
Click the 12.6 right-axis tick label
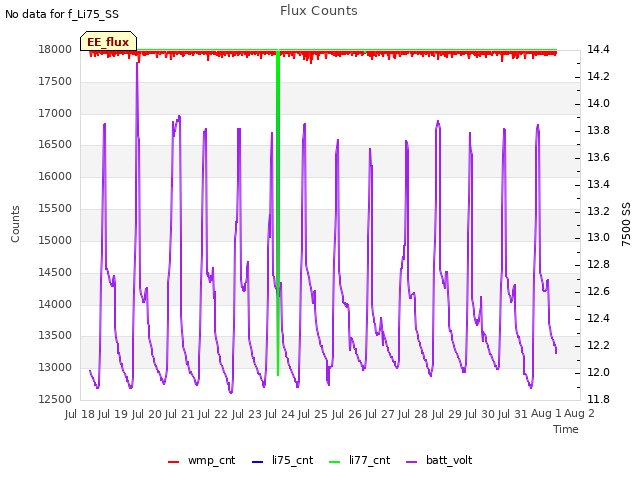click(598, 291)
